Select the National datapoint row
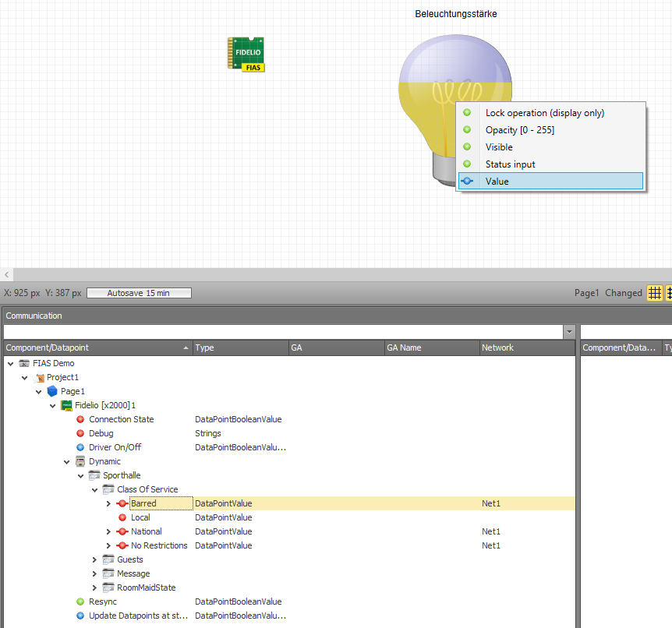Screen dimensions: 672x628 (x=289, y=531)
